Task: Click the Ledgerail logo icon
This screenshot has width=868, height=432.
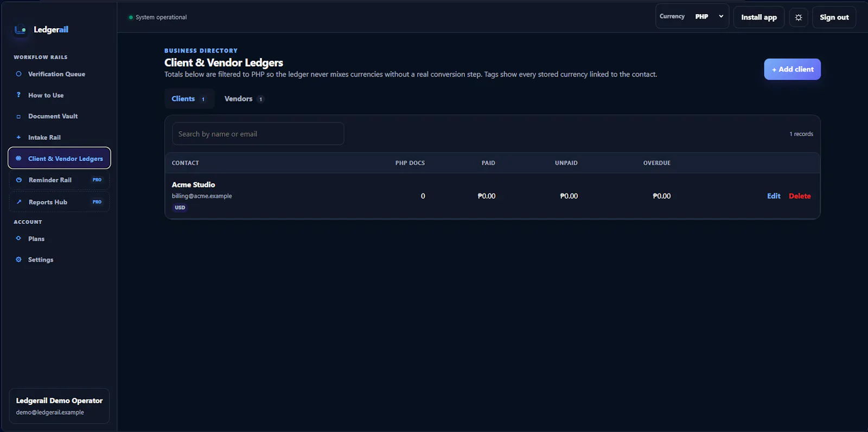Action: click(x=20, y=29)
